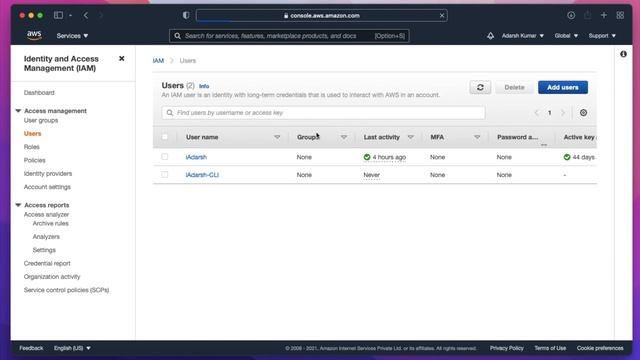The image size is (640, 360).
Task: Open the iAdarsh-CLI user link
Action: tap(202, 175)
